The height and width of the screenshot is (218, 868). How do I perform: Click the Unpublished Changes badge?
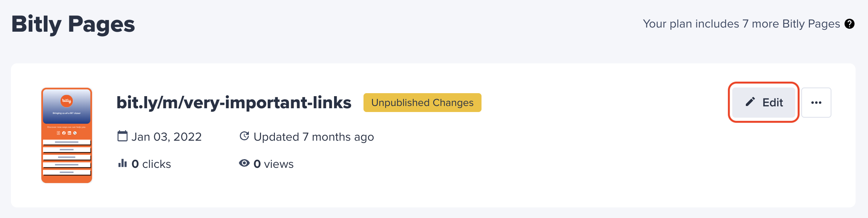[x=422, y=103]
